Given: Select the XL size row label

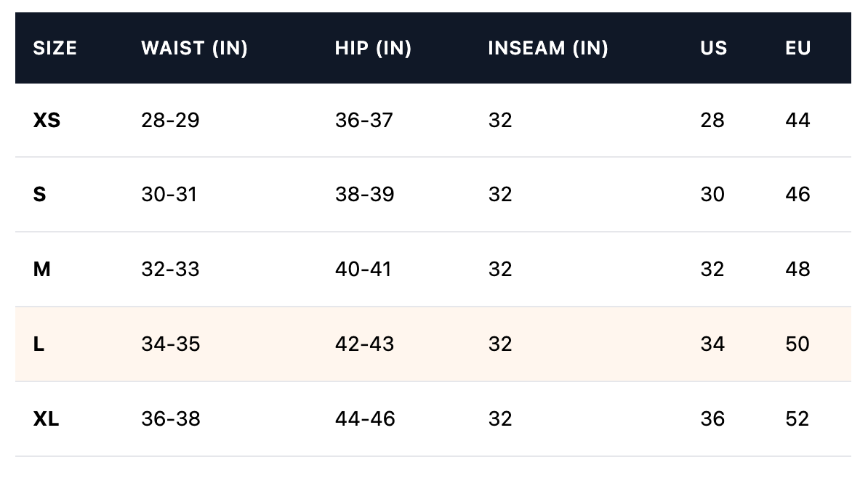Looking at the screenshot, I should coord(46,419).
